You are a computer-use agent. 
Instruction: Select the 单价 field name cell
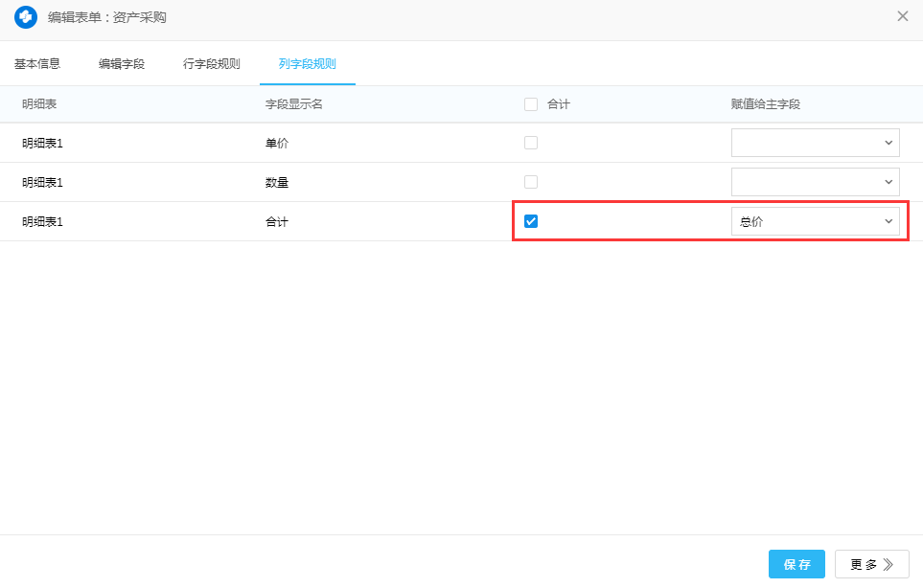[x=277, y=143]
